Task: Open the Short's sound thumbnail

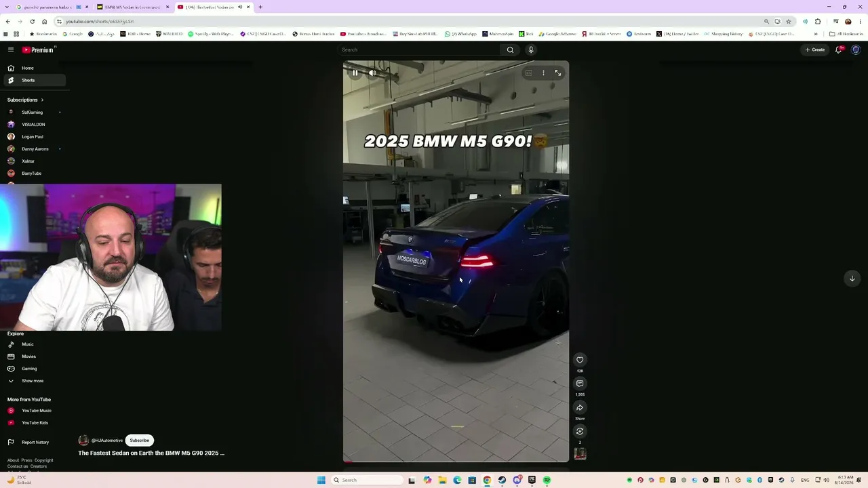Action: [580, 454]
